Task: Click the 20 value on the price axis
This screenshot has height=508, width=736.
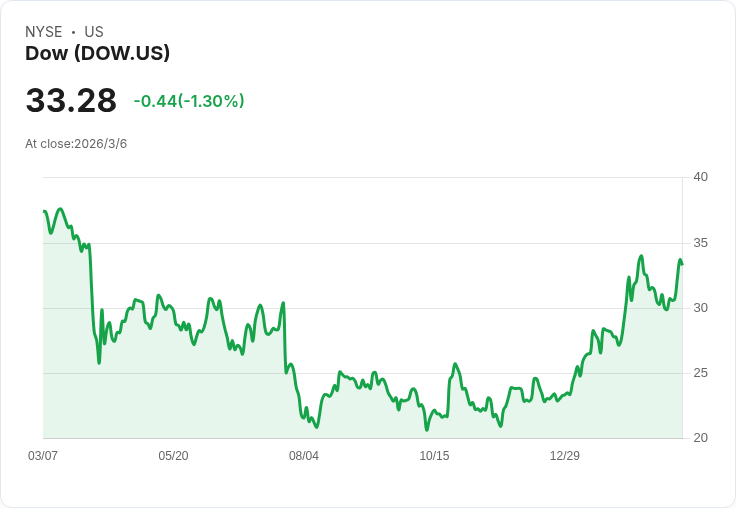Action: pos(700,438)
